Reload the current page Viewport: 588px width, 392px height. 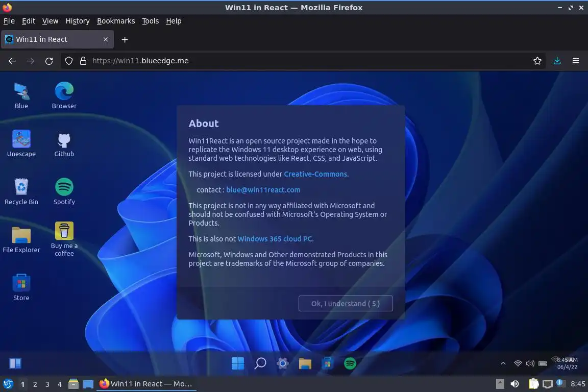tap(49, 61)
